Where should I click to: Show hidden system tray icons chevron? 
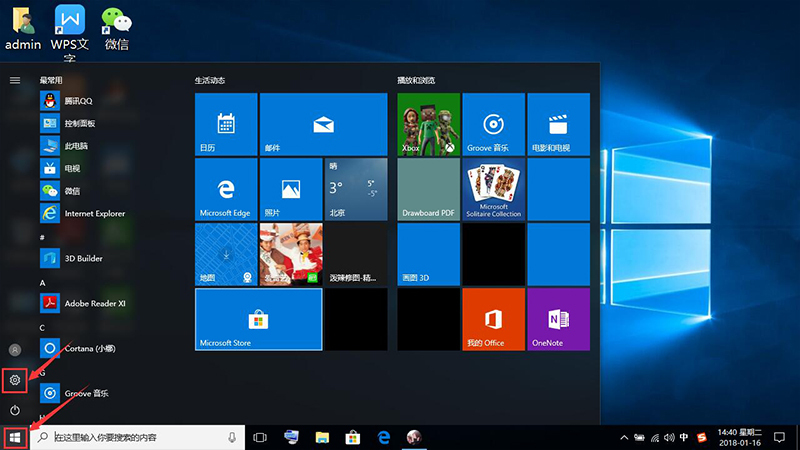pyautogui.click(x=624, y=437)
